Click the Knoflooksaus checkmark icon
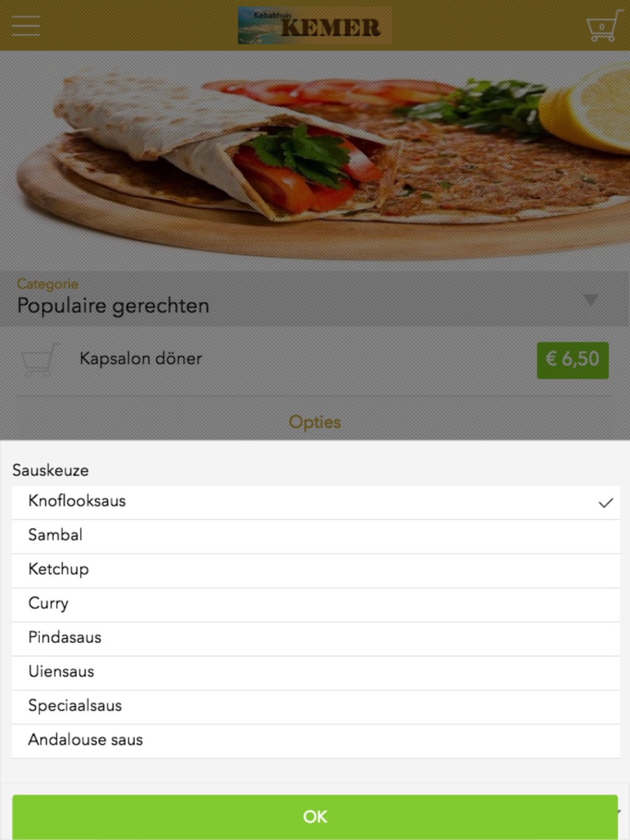630x840 pixels. click(x=605, y=502)
